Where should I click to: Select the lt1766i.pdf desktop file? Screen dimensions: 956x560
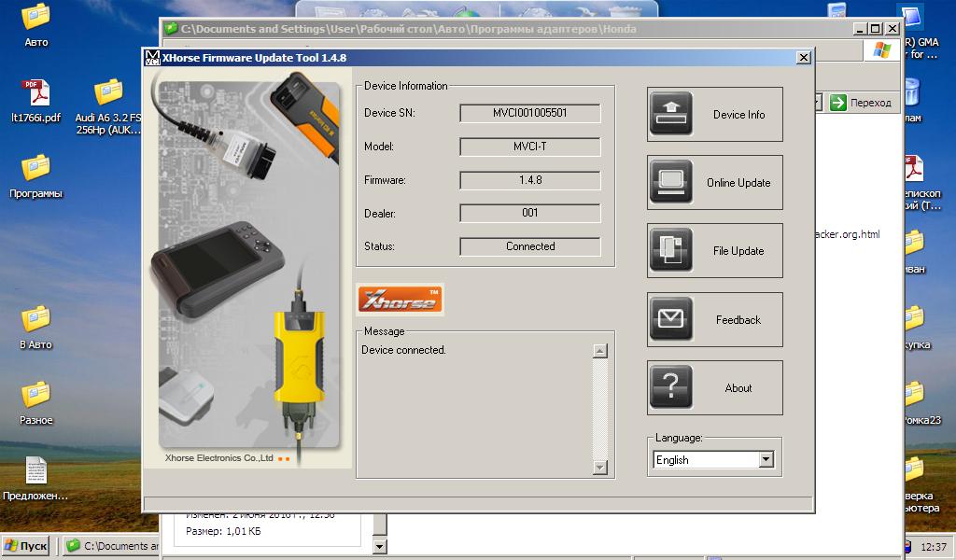tap(36, 101)
